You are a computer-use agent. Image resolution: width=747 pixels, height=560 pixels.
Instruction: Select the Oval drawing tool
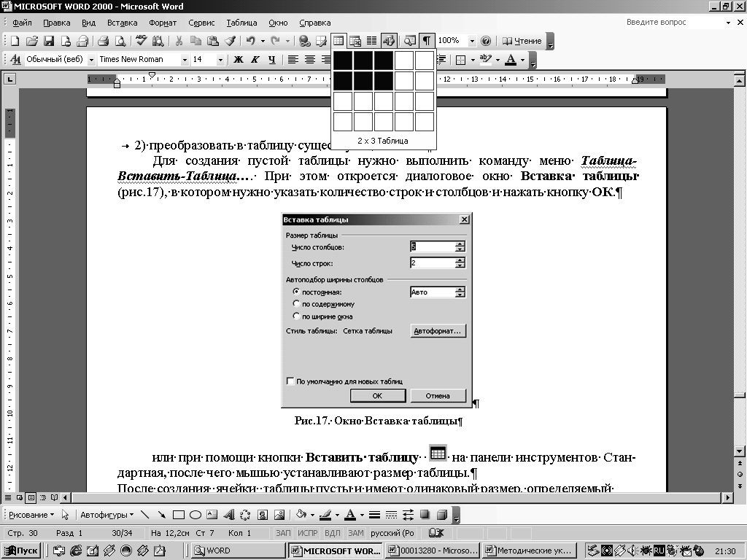[196, 515]
